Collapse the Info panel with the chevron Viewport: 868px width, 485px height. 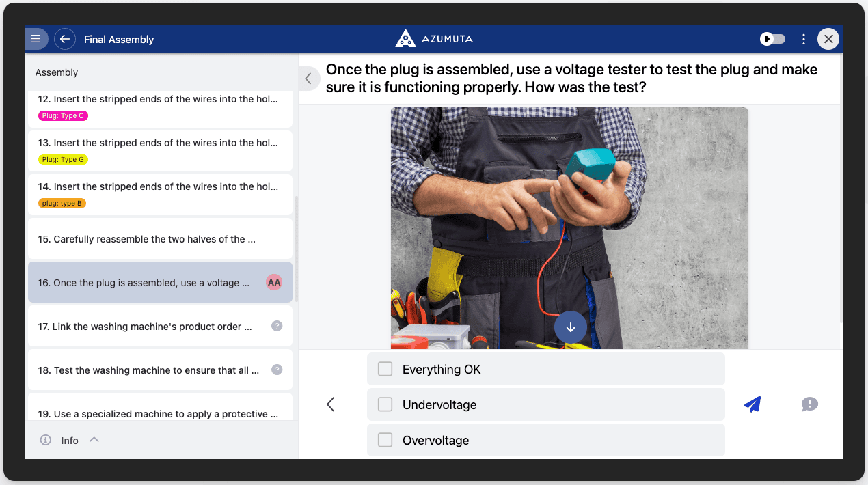pyautogui.click(x=94, y=440)
